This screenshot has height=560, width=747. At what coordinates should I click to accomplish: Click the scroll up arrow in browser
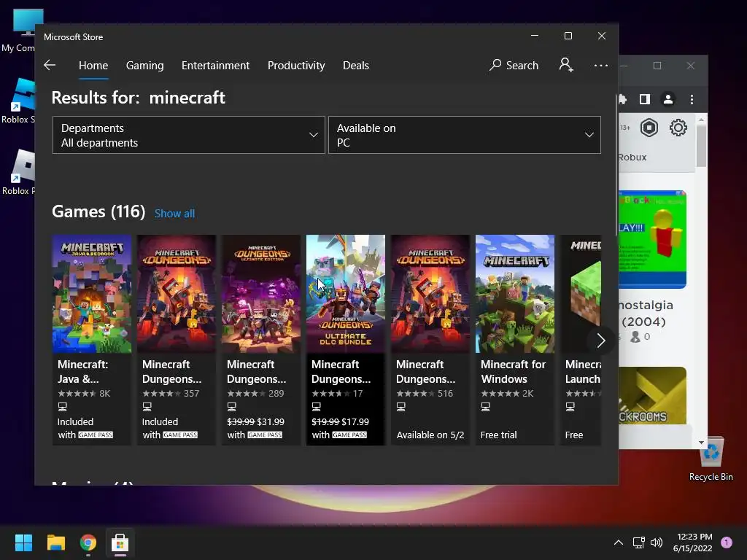tap(701, 119)
